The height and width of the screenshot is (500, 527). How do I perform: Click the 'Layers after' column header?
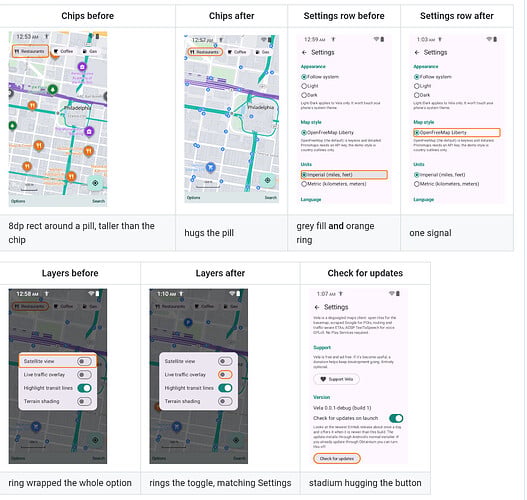click(x=220, y=273)
